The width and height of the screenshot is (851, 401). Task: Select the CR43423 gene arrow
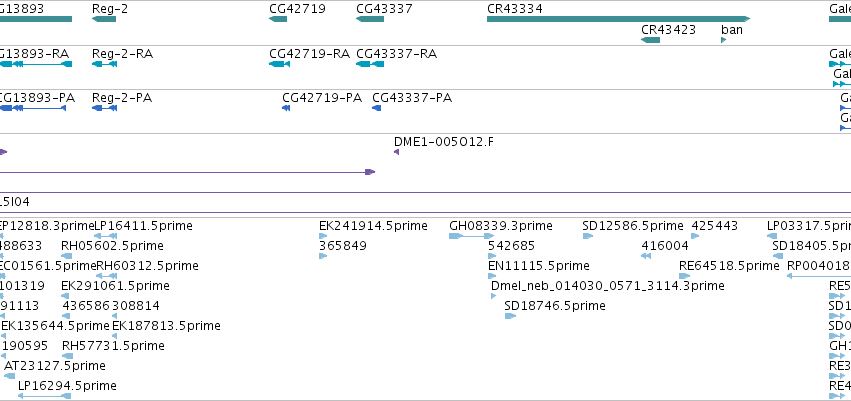pyautogui.click(x=650, y=40)
